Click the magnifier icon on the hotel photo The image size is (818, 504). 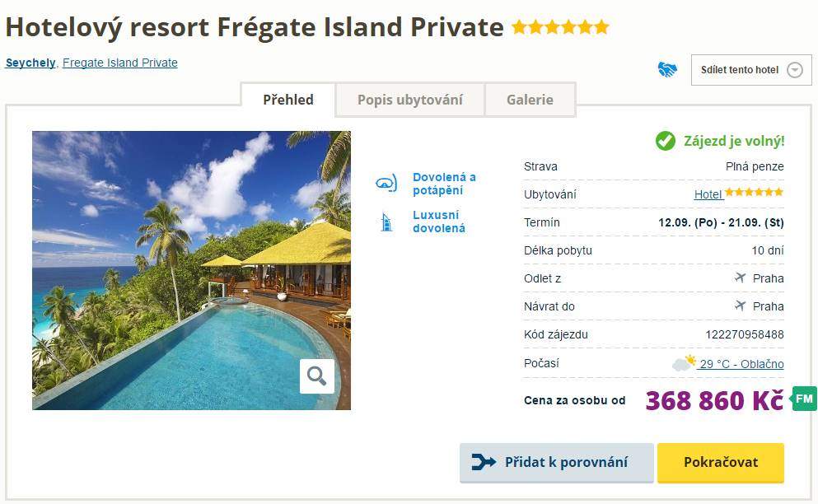pos(317,376)
